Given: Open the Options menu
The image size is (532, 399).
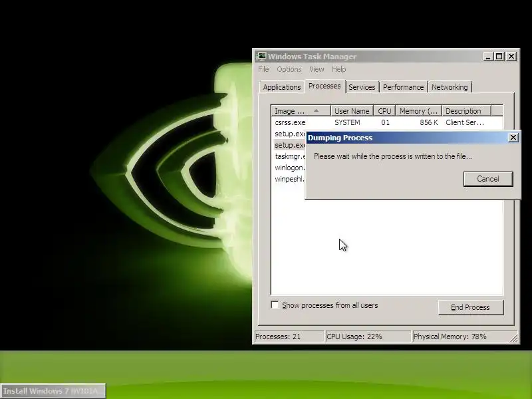Looking at the screenshot, I should (289, 69).
